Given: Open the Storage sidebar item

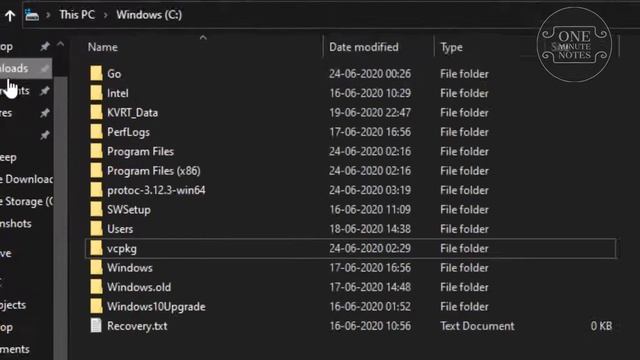Looking at the screenshot, I should coord(27,202).
